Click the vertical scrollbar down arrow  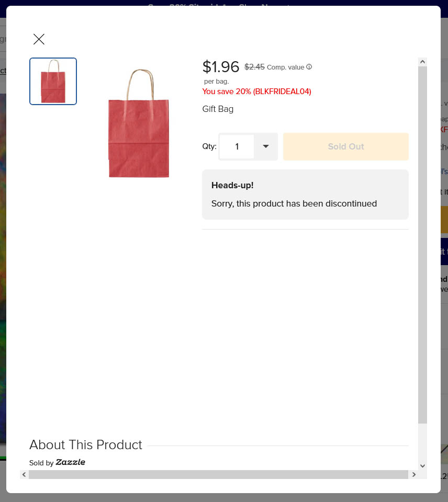(422, 466)
